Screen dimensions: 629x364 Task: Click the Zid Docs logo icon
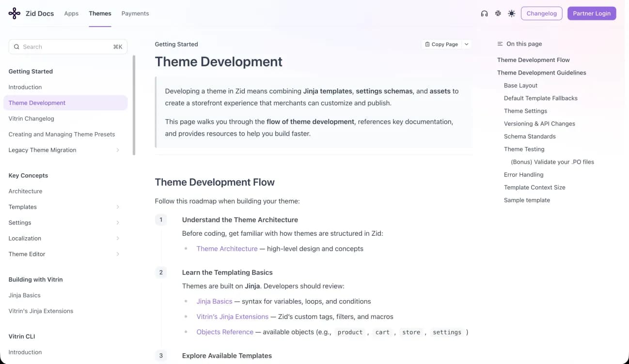coord(15,14)
